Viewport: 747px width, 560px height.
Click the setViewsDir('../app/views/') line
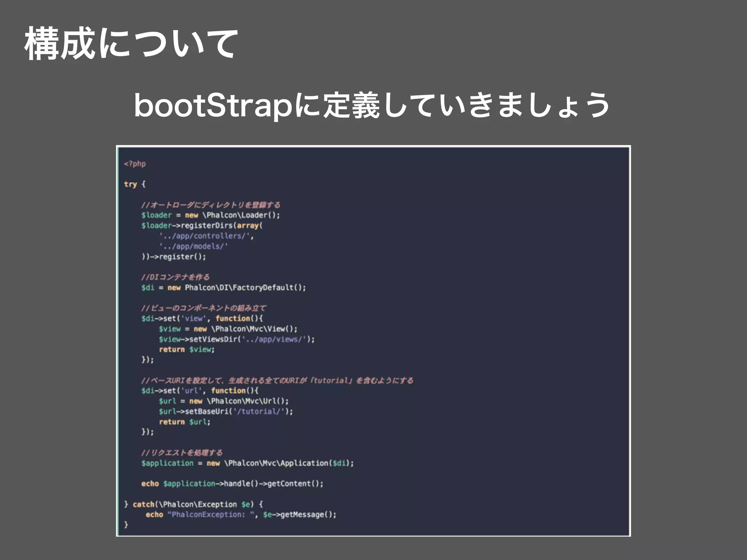pos(236,339)
